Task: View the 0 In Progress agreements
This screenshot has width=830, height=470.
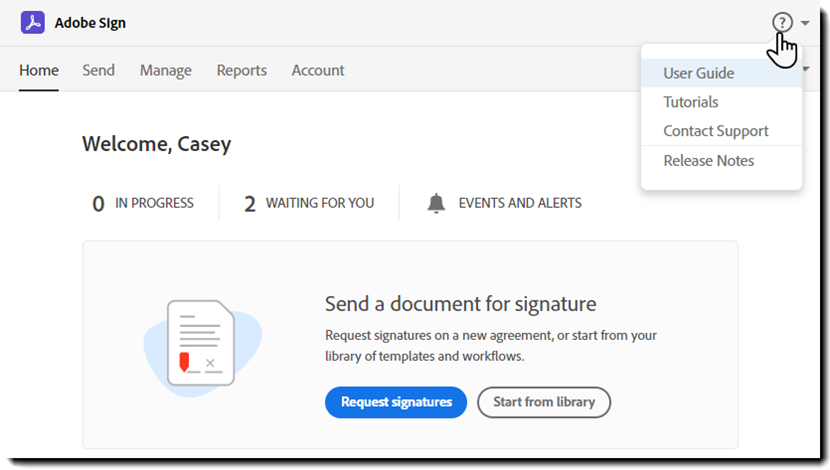Action: tap(143, 203)
